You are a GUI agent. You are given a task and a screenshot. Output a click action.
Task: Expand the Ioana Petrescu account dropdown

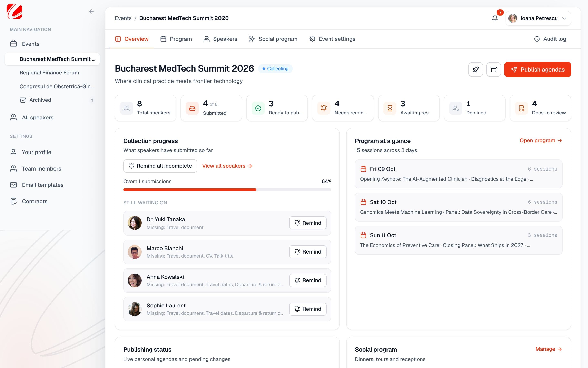tap(538, 18)
